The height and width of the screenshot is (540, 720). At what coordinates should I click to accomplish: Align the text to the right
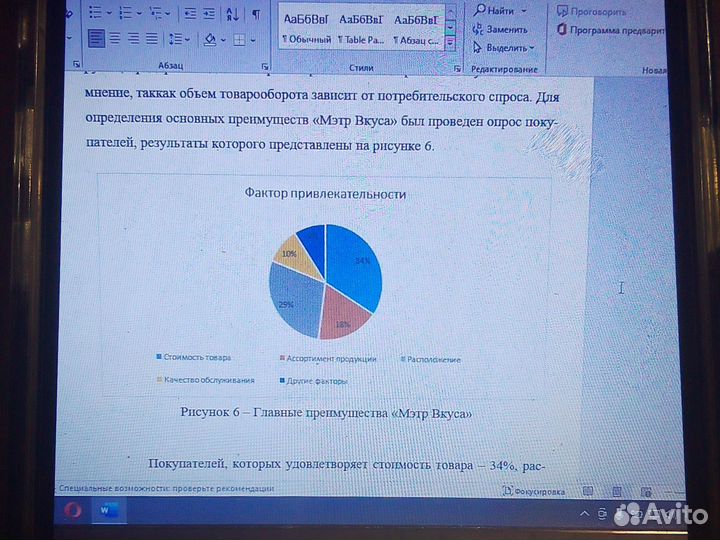point(134,39)
